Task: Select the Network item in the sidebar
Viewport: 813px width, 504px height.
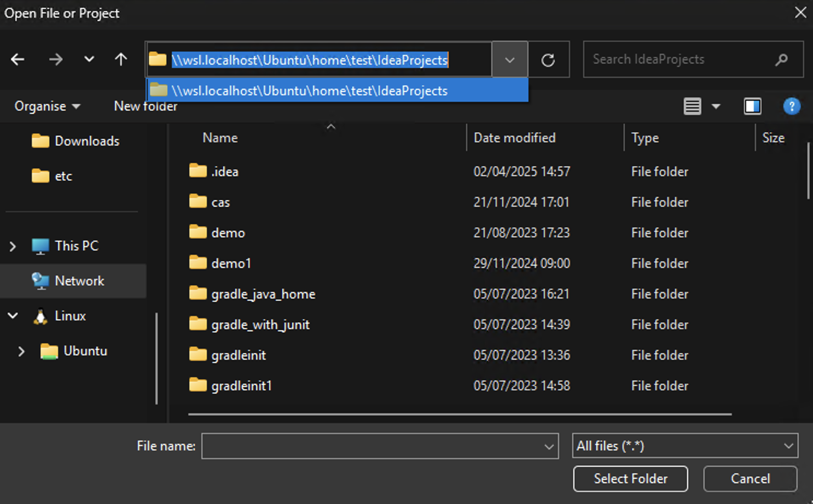Action: coord(80,280)
